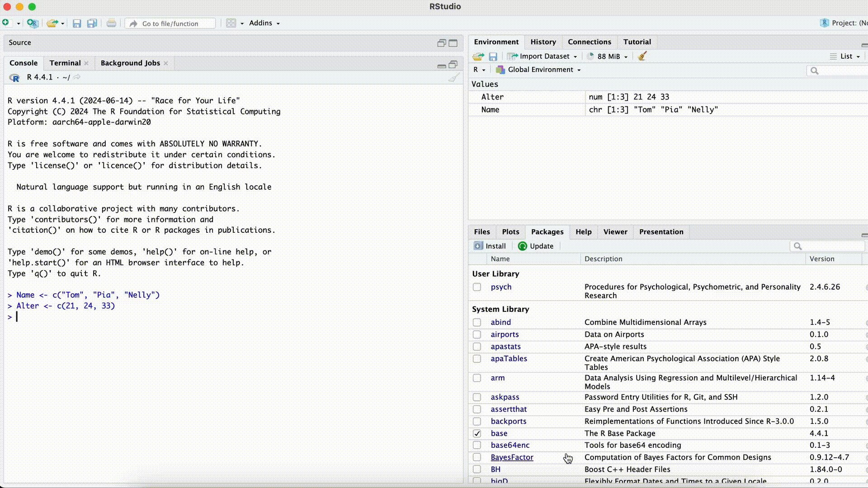The width and height of the screenshot is (868, 488).
Task: Click the Print icon in the toolbar
Action: (x=111, y=23)
